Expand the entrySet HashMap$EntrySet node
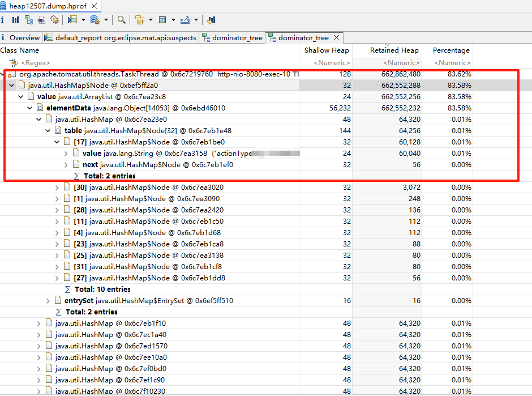This screenshot has height=396, width=532. pyautogui.click(x=48, y=300)
